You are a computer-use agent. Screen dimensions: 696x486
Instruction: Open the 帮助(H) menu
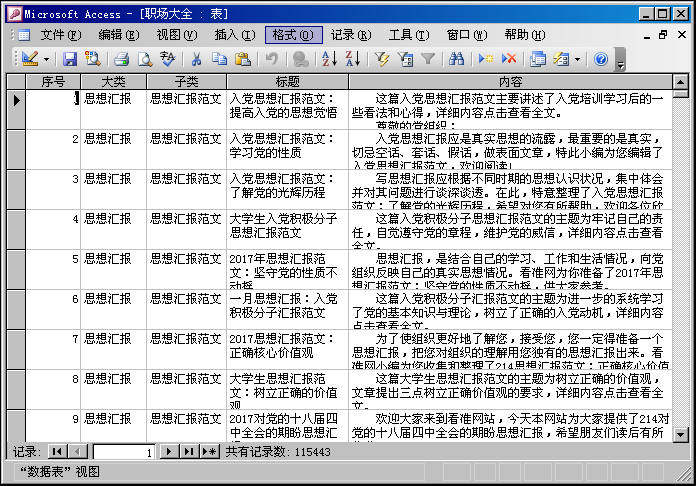(525, 35)
